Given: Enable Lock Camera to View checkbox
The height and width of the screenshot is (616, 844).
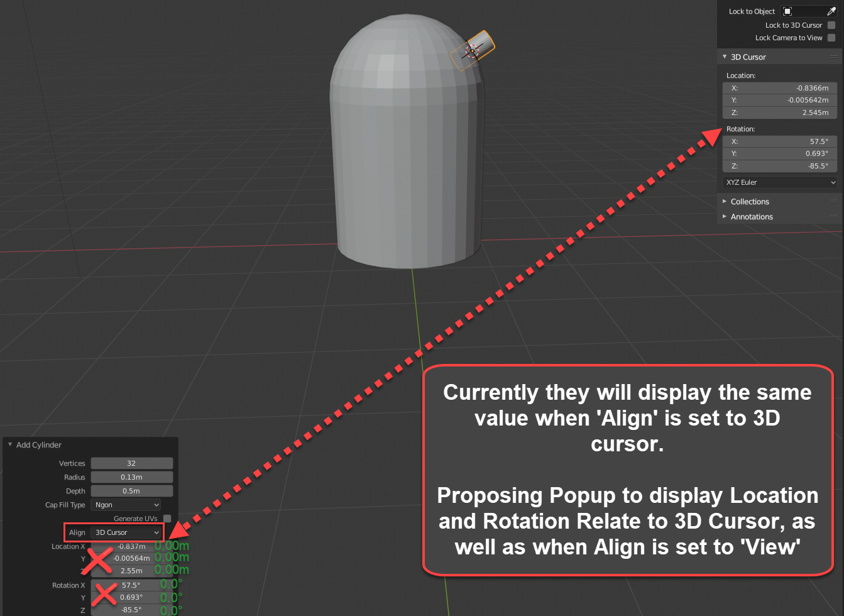Looking at the screenshot, I should coord(831,38).
